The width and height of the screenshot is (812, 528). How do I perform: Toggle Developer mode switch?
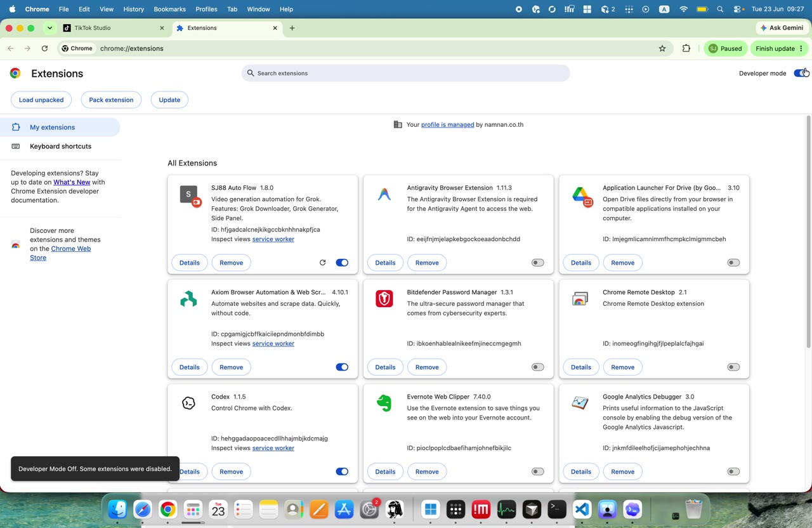(x=801, y=73)
